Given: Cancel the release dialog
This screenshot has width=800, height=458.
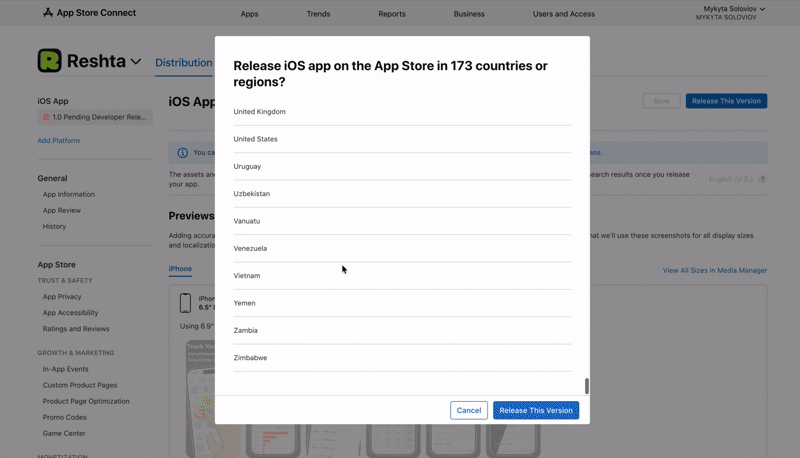Looking at the screenshot, I should click(469, 410).
